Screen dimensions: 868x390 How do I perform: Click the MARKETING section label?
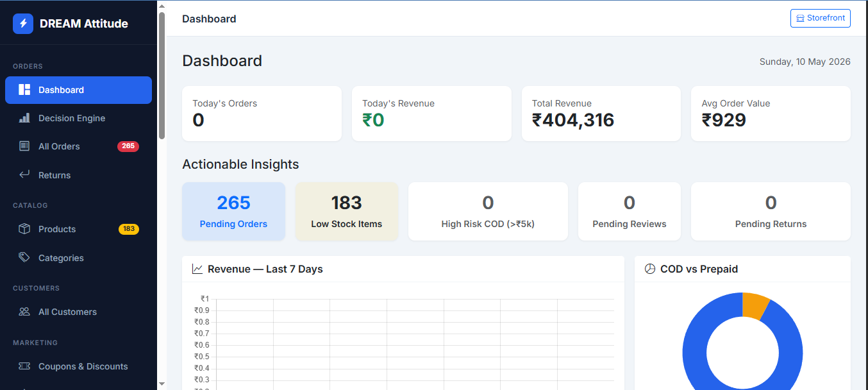(x=35, y=343)
